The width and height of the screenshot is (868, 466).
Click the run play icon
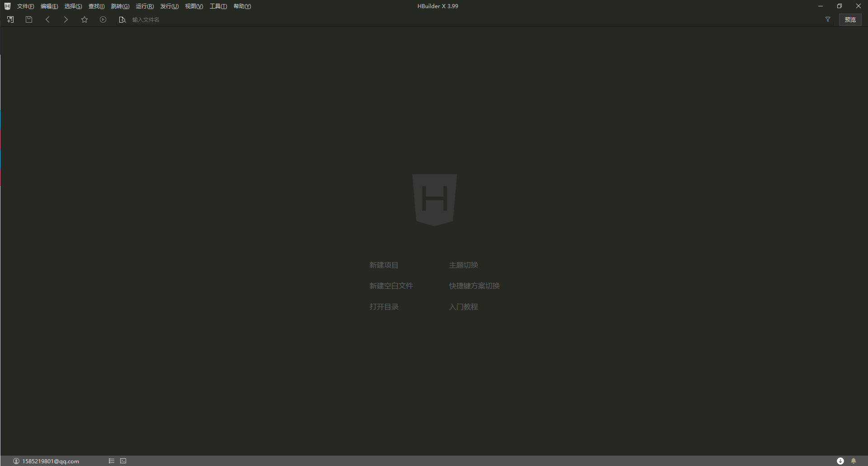pyautogui.click(x=103, y=19)
